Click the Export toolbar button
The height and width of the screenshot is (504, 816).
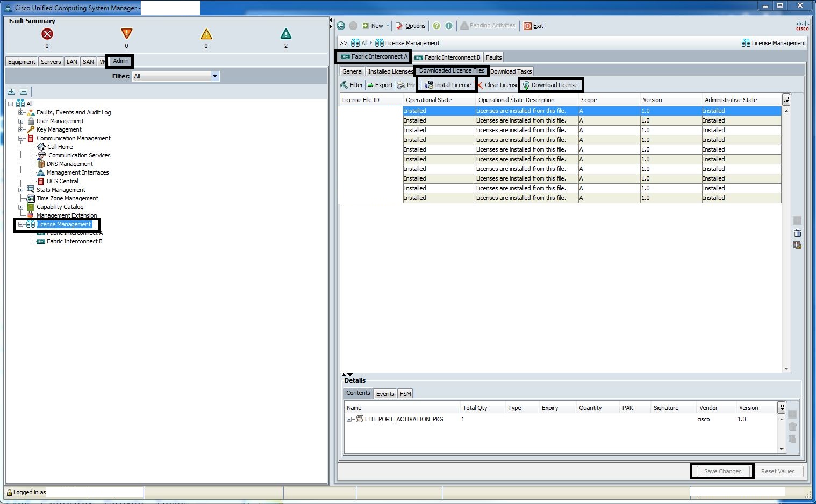pos(380,85)
